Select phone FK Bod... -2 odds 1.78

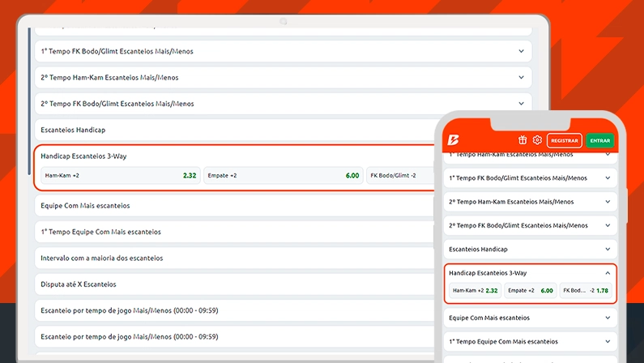tap(586, 290)
